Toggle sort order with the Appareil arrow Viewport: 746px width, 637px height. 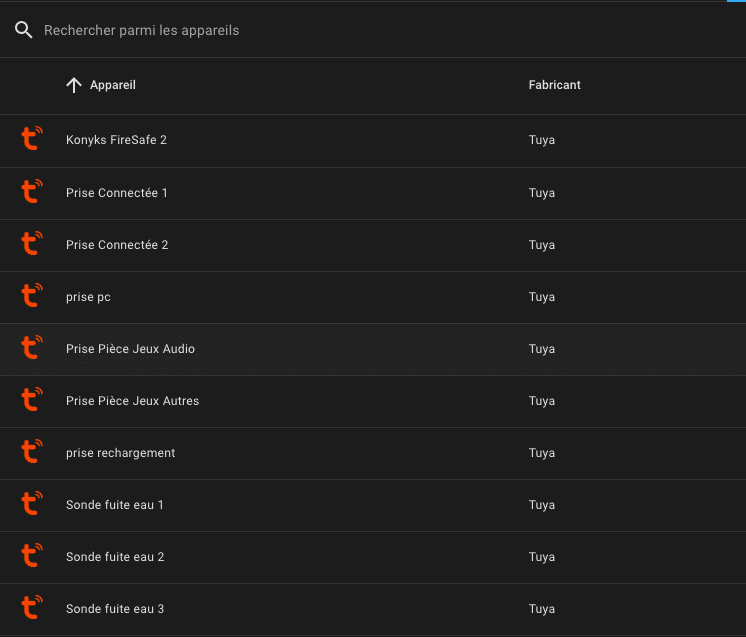coord(74,85)
